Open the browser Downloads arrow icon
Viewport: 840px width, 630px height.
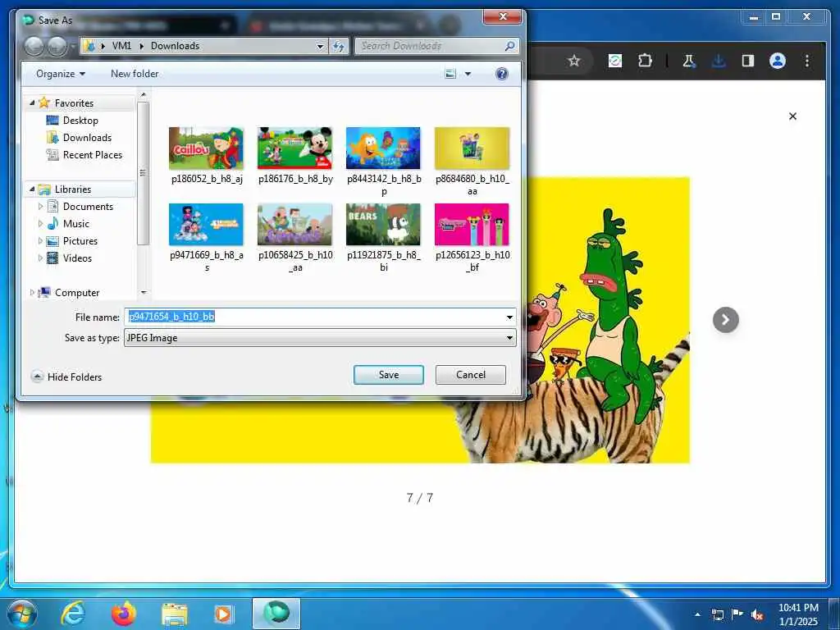[x=719, y=61]
